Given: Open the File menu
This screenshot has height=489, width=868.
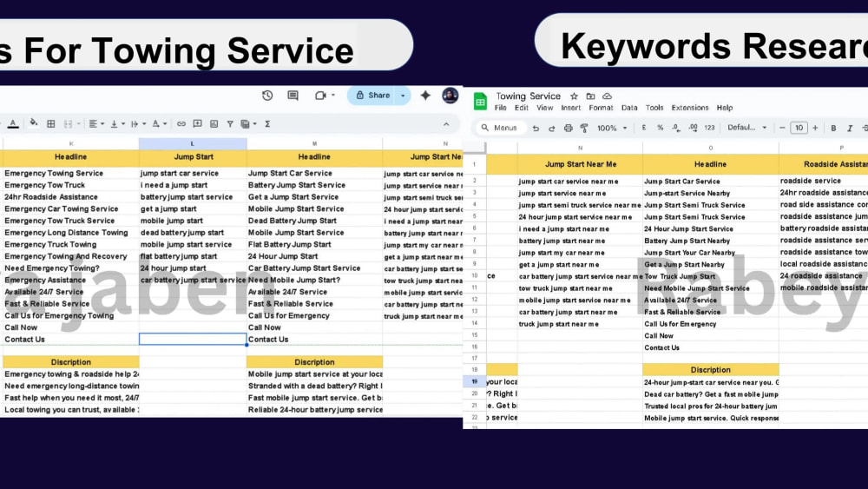Looking at the screenshot, I should click(x=501, y=108).
